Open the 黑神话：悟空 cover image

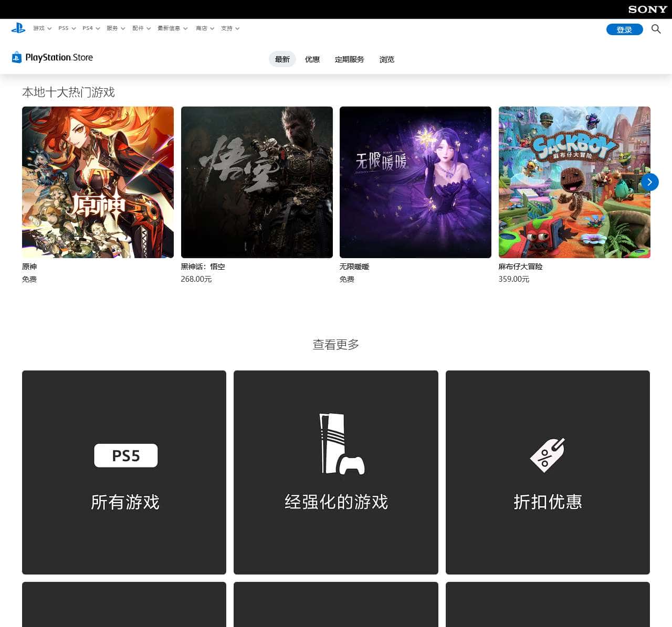[x=257, y=182]
